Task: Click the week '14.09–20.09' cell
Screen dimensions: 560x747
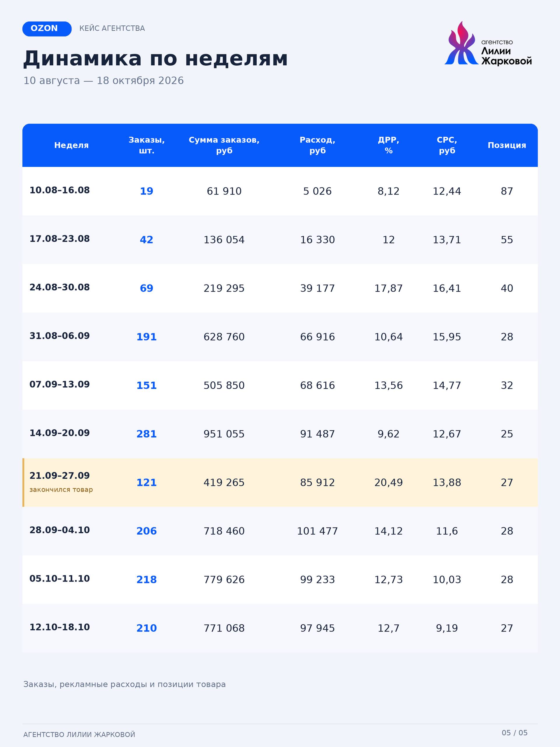Action: [60, 433]
